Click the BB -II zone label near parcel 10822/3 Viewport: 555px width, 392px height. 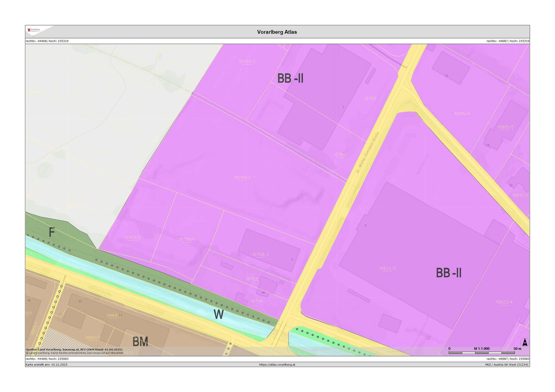point(449,273)
